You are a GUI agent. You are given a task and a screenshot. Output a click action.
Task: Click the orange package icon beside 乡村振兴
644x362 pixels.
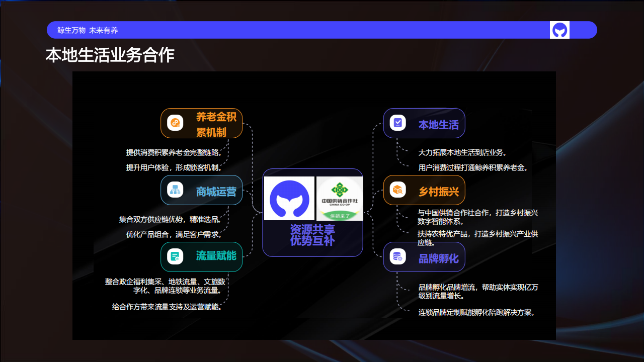pos(398,190)
